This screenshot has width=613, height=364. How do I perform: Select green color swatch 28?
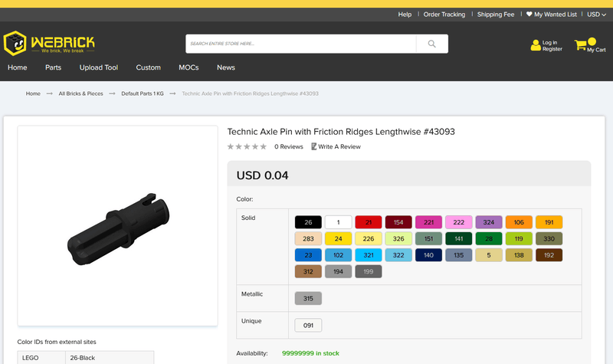point(489,238)
